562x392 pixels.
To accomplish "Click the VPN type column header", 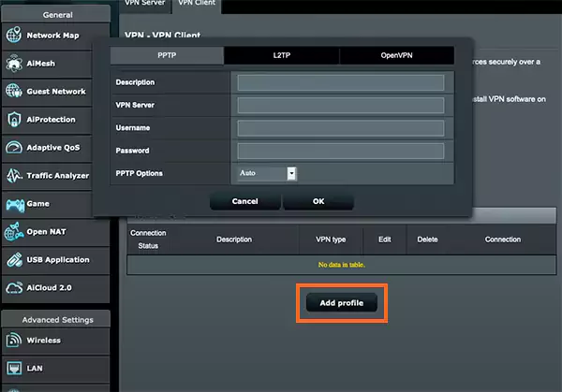I will 331,240.
